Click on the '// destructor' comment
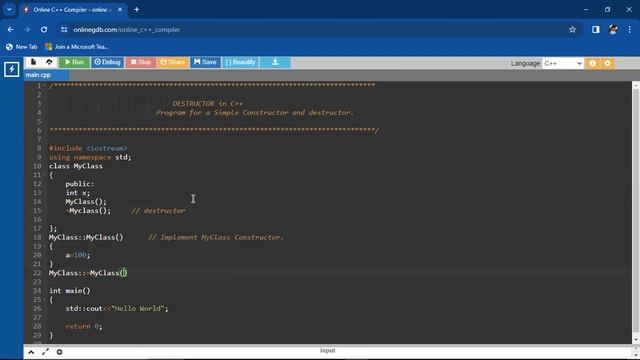This screenshot has height=360, width=640. pyautogui.click(x=158, y=211)
